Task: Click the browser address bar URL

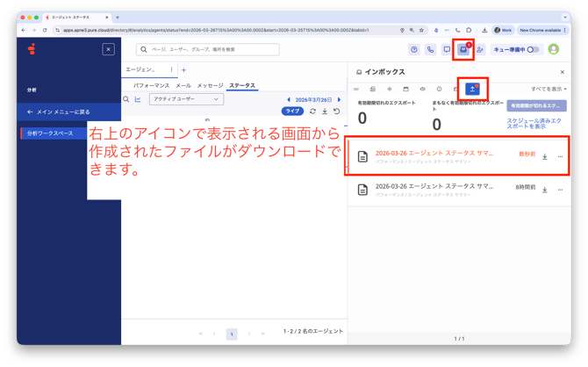Action: coord(216,30)
